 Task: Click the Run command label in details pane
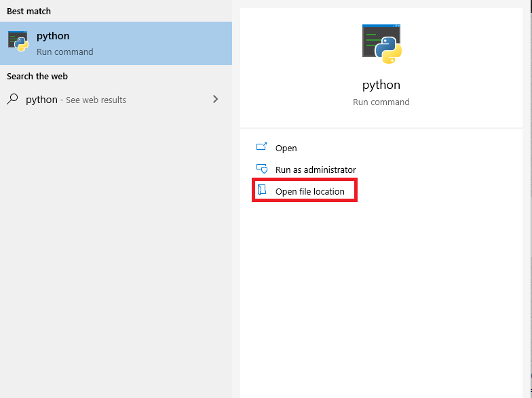pyautogui.click(x=381, y=102)
